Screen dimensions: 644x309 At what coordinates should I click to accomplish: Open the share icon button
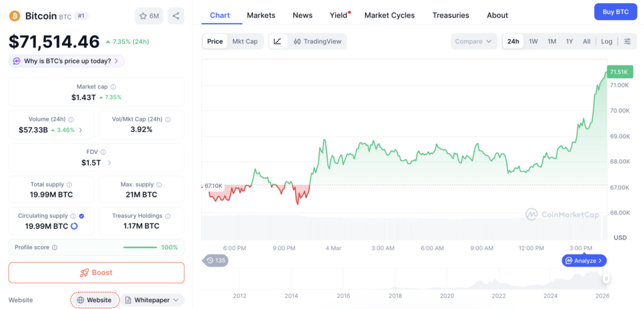(176, 16)
